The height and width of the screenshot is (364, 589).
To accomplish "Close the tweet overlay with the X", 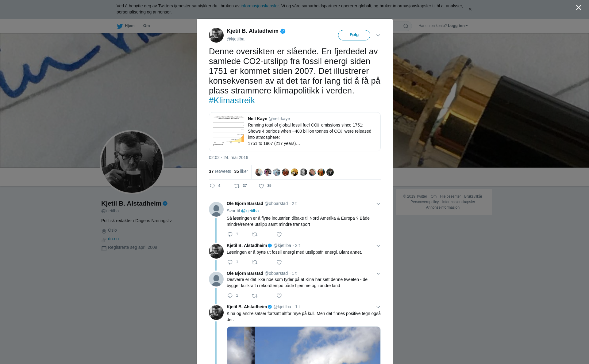I will [x=579, y=8].
